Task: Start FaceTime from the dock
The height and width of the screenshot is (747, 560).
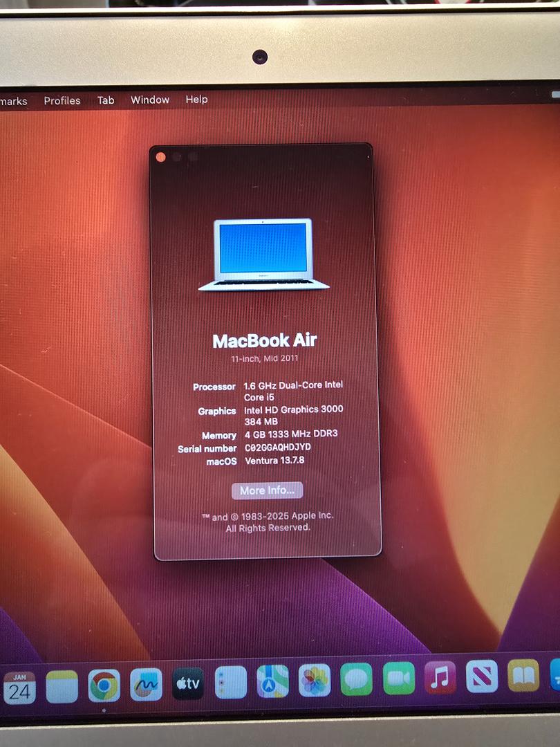Action: 399,679
